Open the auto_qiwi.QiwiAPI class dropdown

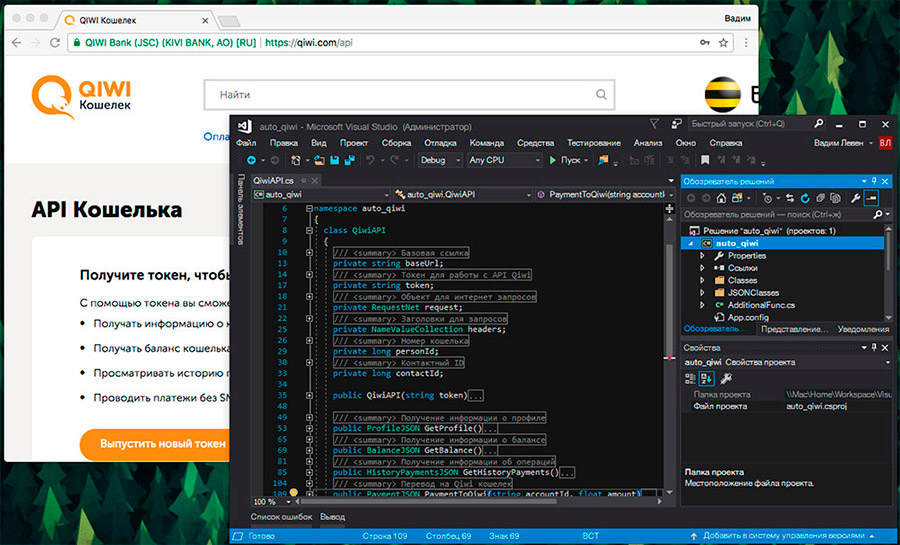point(463,194)
